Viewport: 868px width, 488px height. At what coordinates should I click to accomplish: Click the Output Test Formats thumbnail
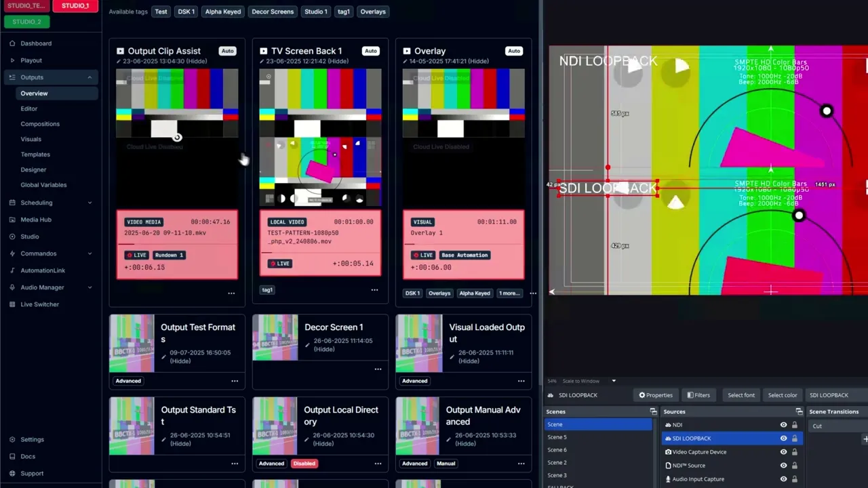tap(132, 344)
